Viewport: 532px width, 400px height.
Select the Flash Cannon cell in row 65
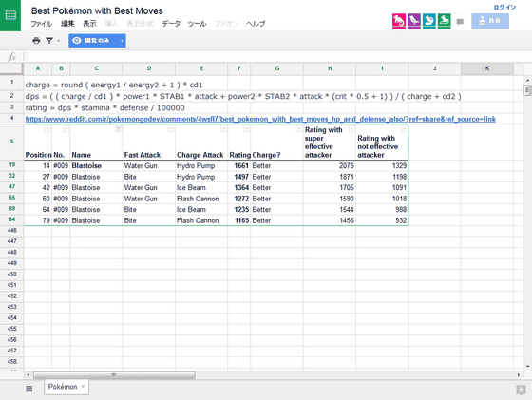point(201,199)
